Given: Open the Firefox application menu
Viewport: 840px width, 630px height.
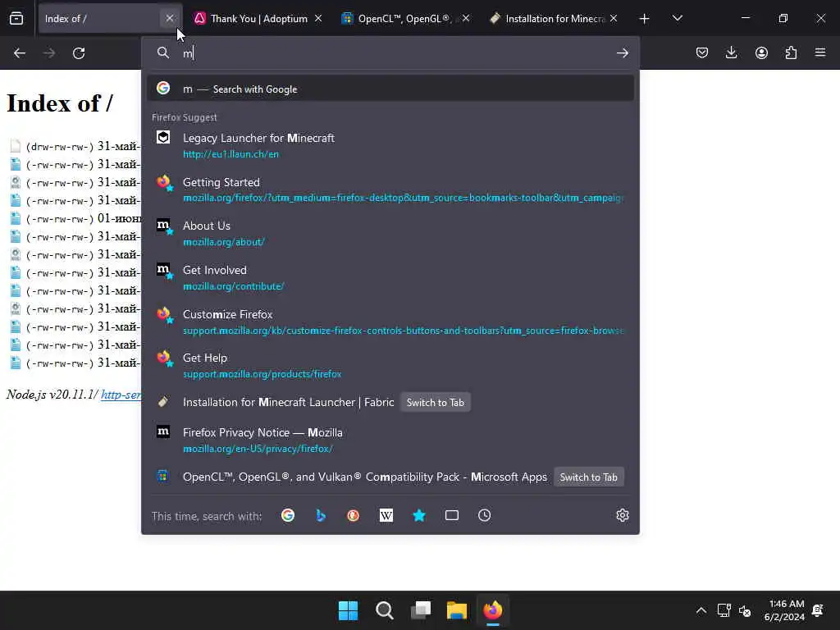Looking at the screenshot, I should (820, 52).
